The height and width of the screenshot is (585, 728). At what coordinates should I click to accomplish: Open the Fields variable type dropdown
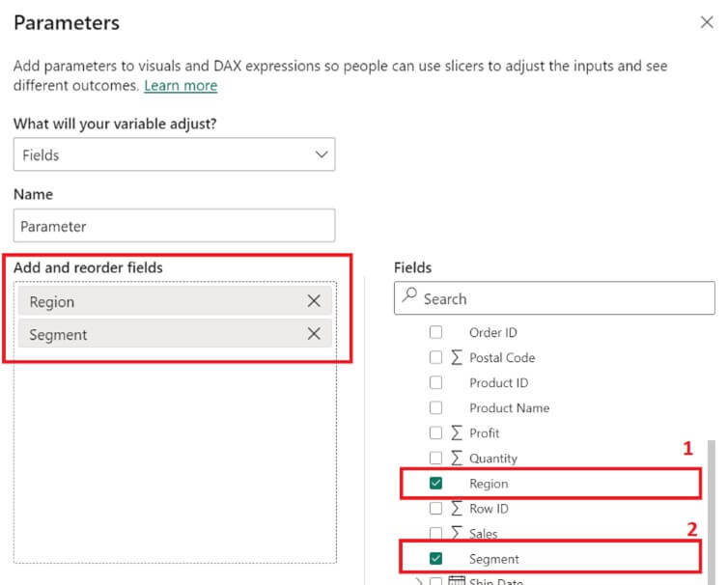click(x=174, y=154)
